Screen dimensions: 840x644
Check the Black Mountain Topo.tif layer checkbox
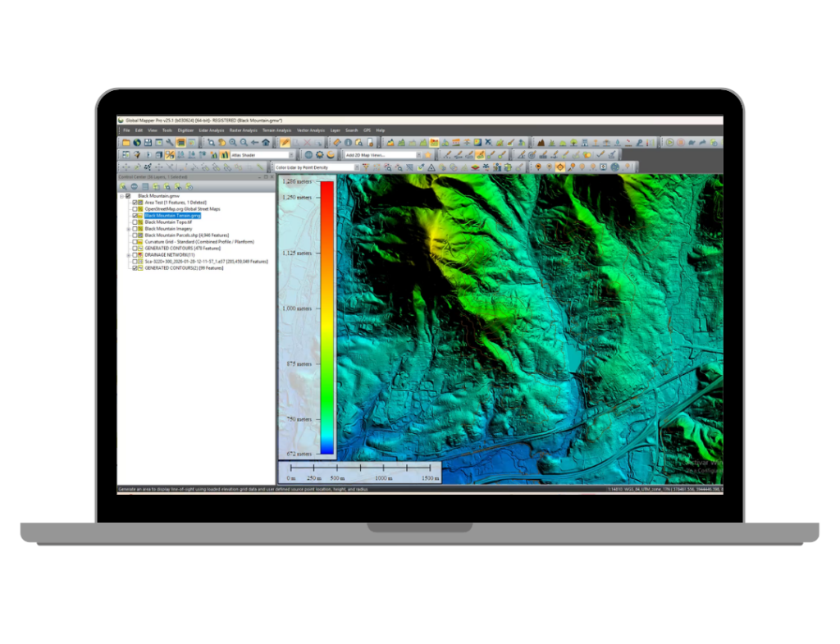(135, 222)
